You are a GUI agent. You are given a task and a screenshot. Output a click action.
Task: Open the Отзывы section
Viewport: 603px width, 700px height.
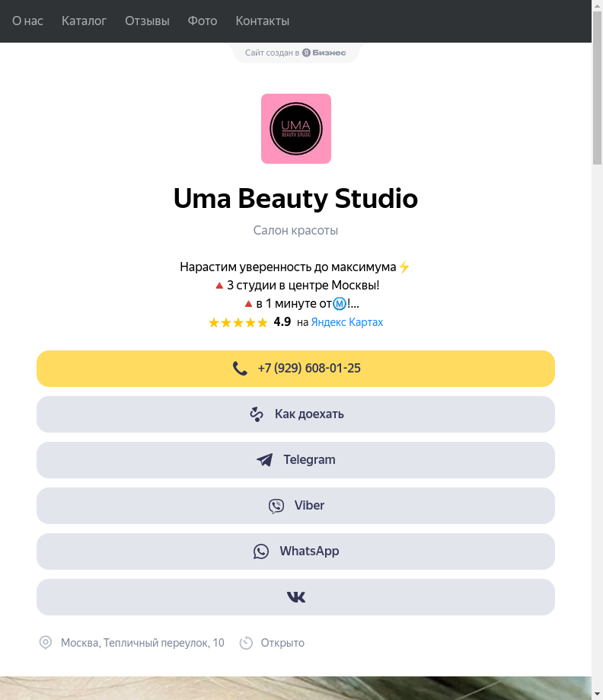click(147, 21)
